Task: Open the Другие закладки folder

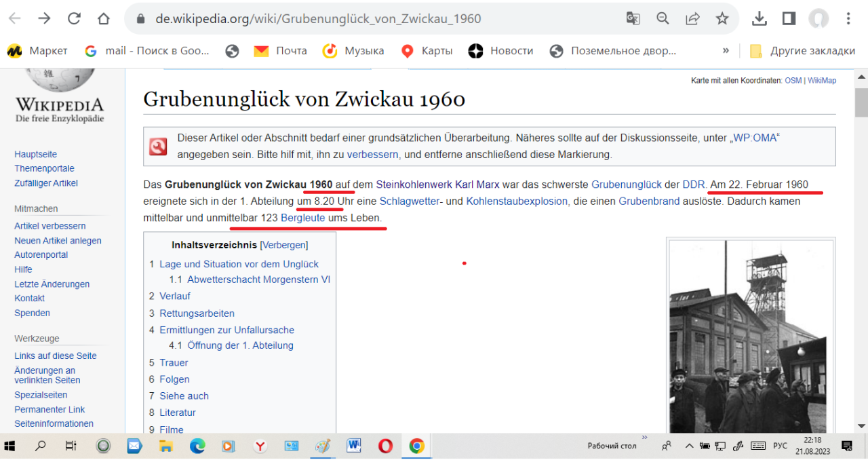Action: click(803, 51)
